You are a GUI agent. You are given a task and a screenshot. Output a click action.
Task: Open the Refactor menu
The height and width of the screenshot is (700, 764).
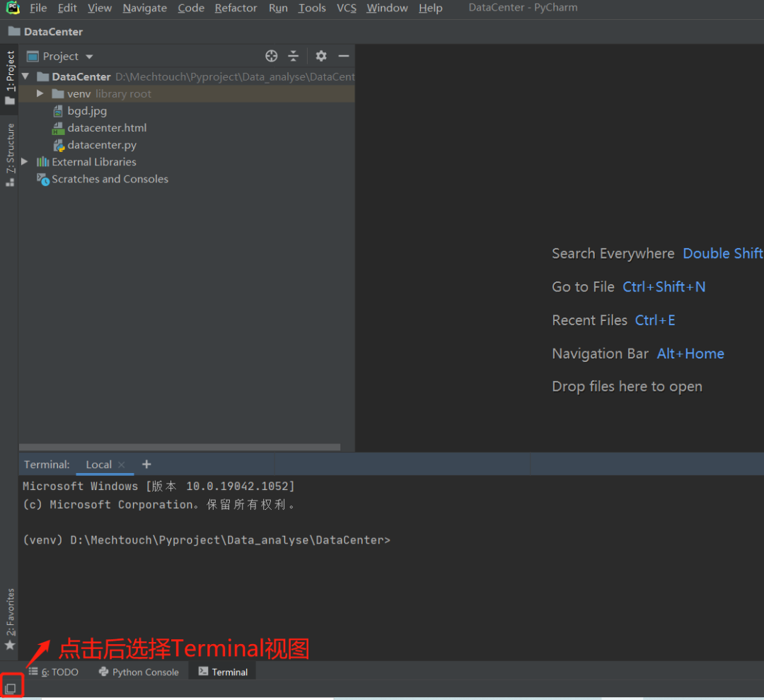tap(236, 8)
